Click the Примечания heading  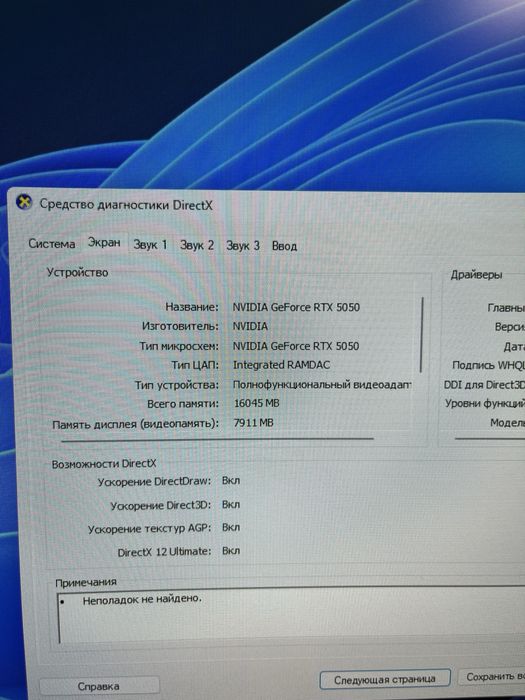86,582
